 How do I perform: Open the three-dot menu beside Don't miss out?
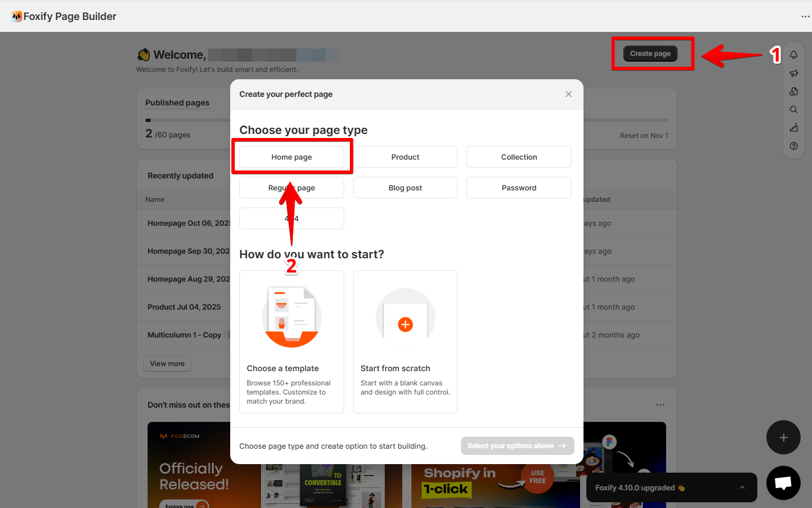(660, 405)
